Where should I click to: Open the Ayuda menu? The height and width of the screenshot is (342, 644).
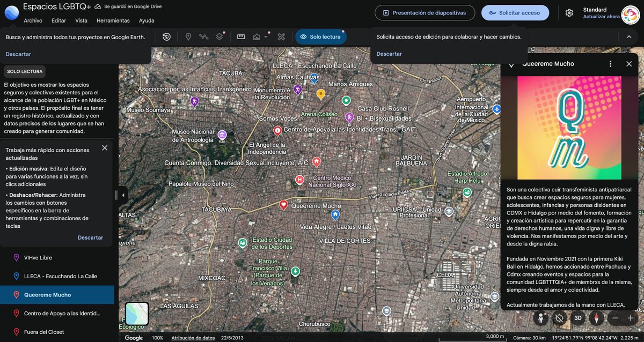147,20
